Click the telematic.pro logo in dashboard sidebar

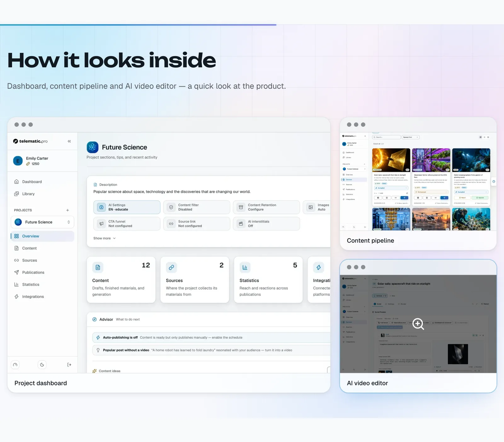point(30,141)
